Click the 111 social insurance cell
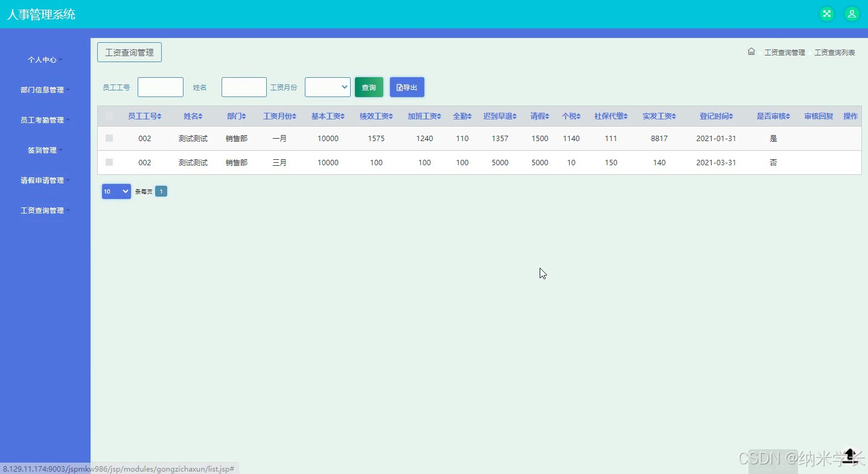This screenshot has width=868, height=474. coord(611,139)
